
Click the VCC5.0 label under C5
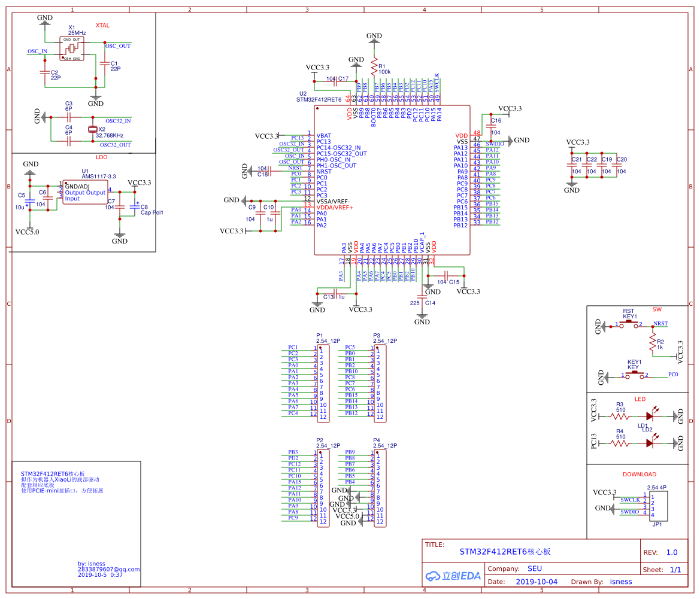(x=27, y=232)
